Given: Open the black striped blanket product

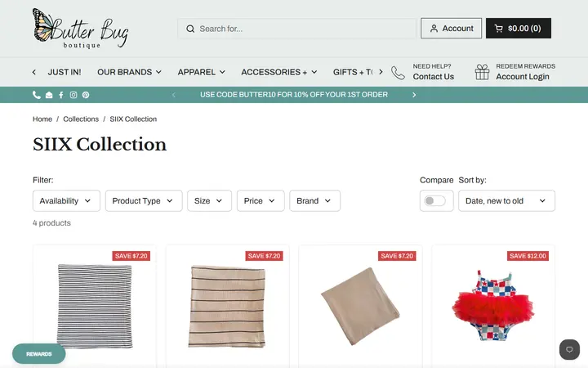Looking at the screenshot, I should tap(95, 306).
